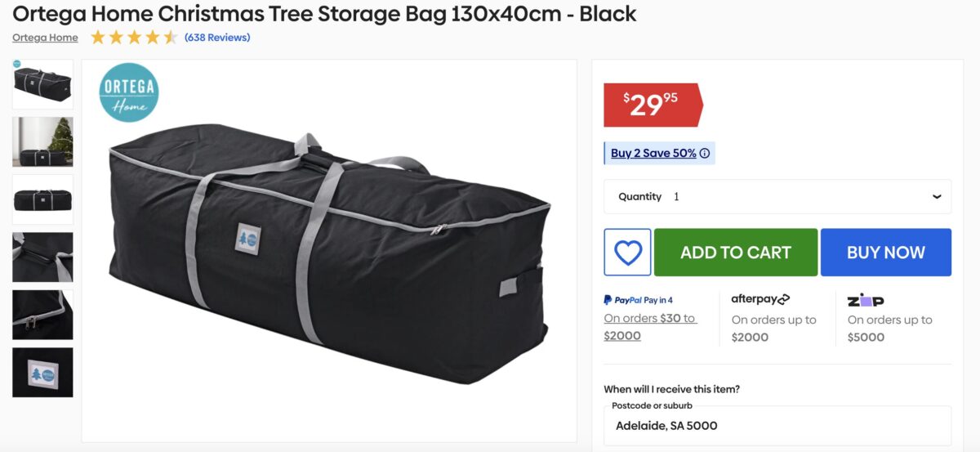
Task: Click the Zip payment logo
Action: (865, 300)
